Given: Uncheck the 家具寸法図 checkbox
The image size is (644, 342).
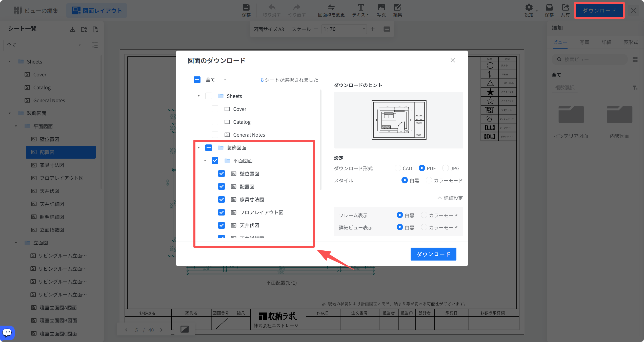Looking at the screenshot, I should [222, 200].
